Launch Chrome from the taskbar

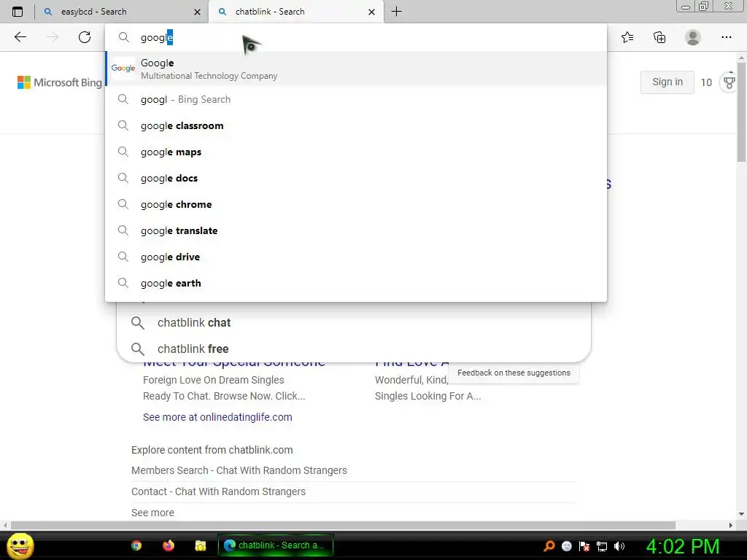[136, 545]
